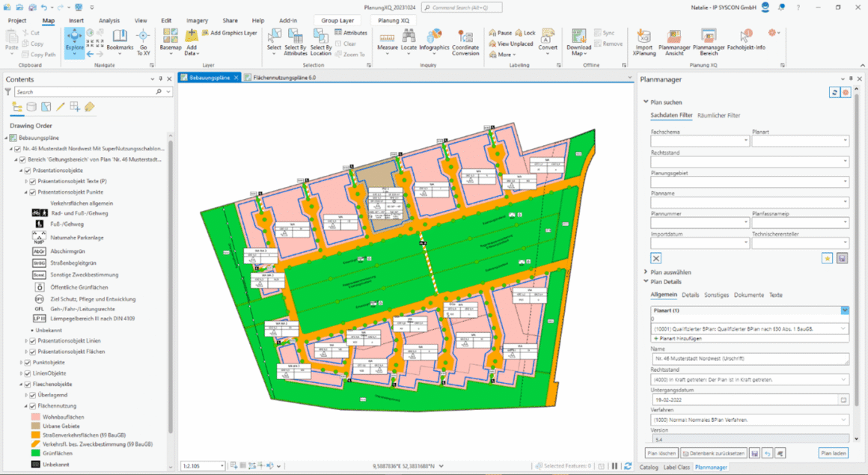Clear the Planmanager search filters
The height and width of the screenshot is (475, 868).
pos(656,259)
